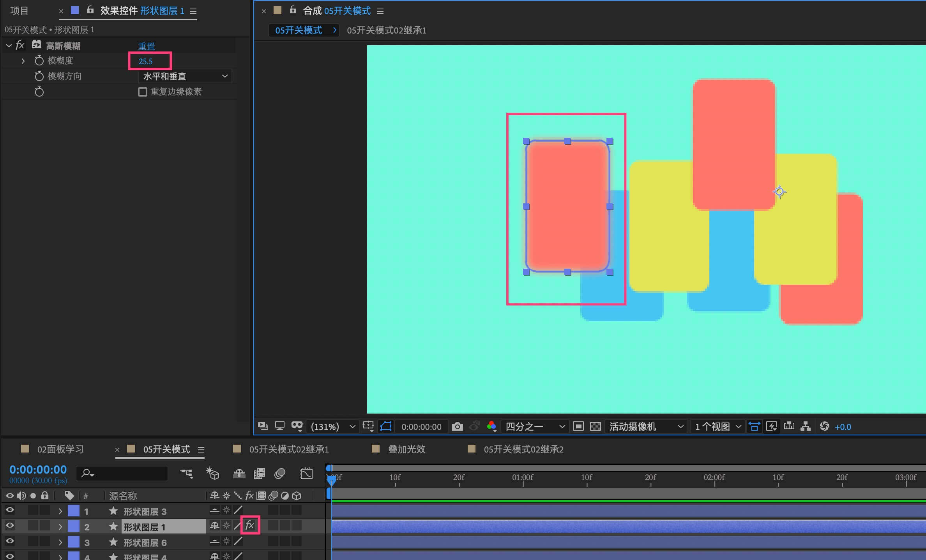Click the 05开关模式02继承1 breadcrumb in viewer

386,30
